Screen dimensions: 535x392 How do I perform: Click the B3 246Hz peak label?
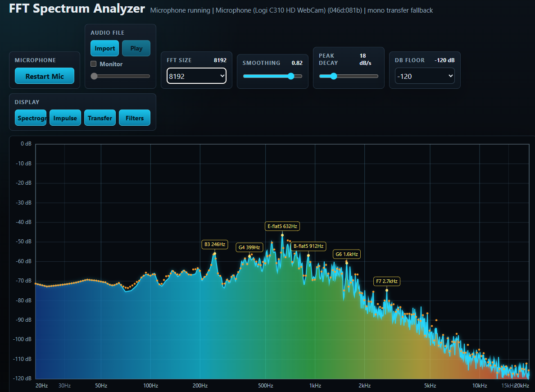coord(215,245)
